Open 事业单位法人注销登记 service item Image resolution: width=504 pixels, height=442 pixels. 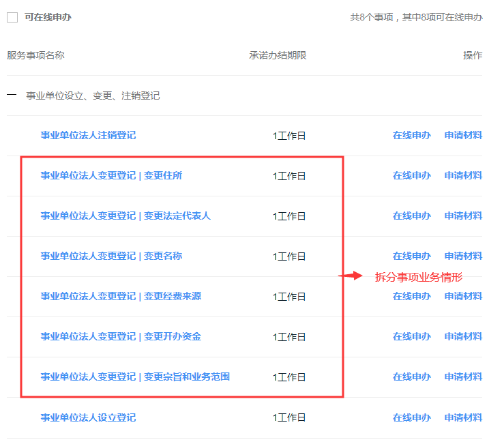[88, 135]
